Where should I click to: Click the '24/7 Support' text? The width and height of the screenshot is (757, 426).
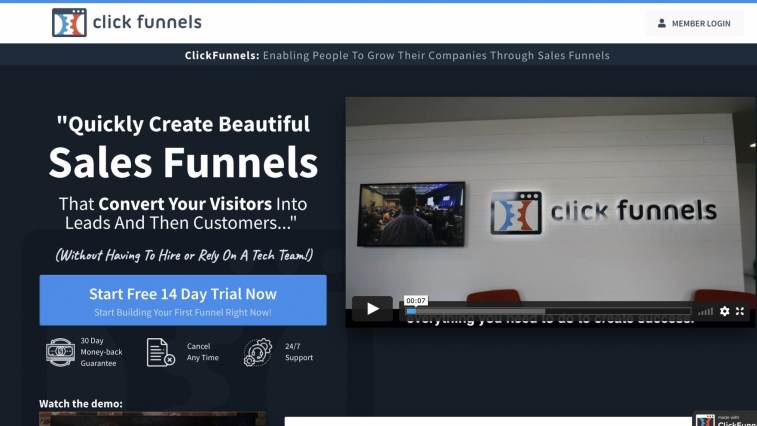(x=299, y=352)
